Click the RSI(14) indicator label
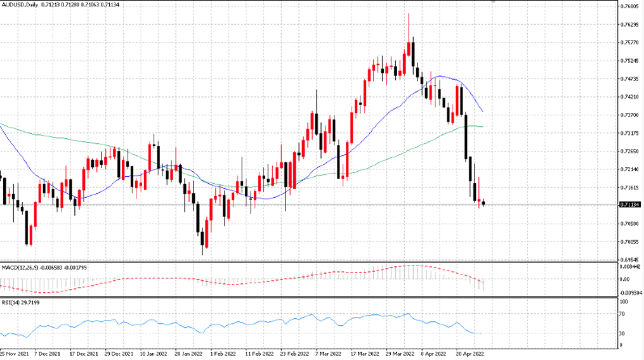The image size is (644, 360). [x=9, y=302]
